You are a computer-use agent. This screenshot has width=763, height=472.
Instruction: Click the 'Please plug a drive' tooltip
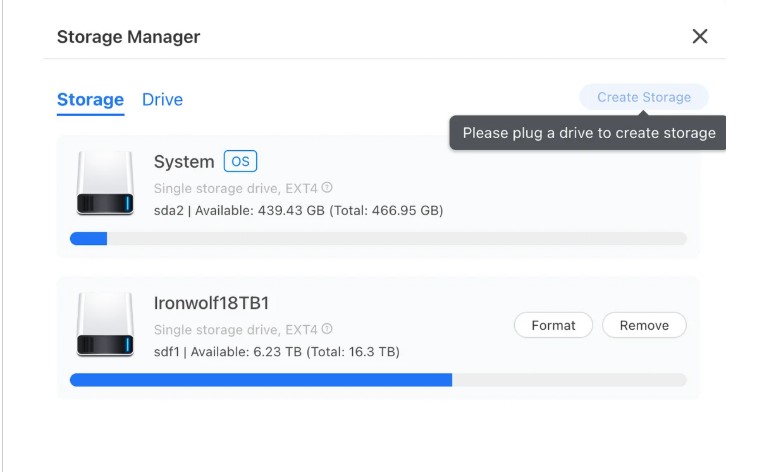pos(588,133)
